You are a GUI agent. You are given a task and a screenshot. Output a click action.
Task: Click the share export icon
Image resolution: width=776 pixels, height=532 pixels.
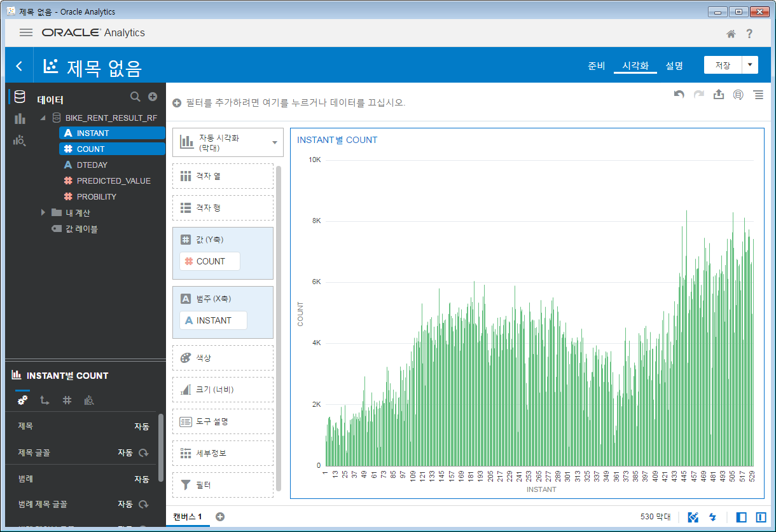click(x=719, y=95)
